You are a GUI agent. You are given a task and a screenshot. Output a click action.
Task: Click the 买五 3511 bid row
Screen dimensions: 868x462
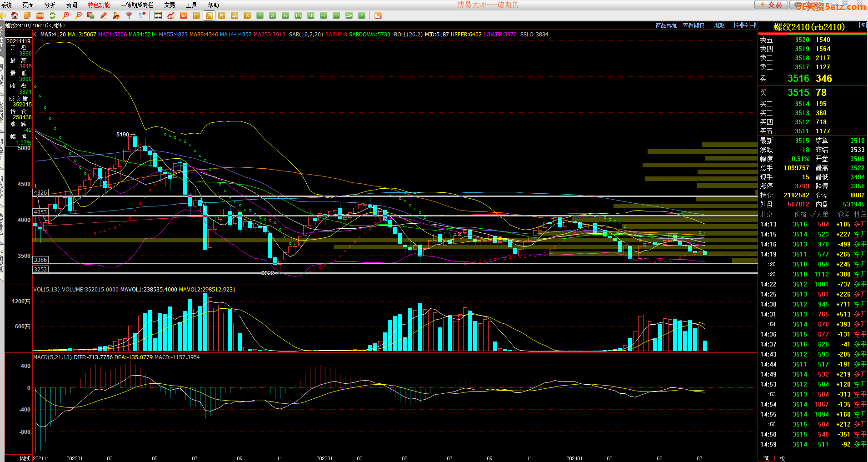[x=813, y=131]
